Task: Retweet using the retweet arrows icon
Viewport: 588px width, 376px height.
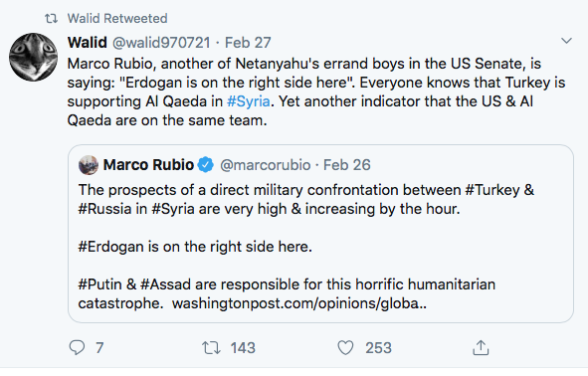Action: coord(211,347)
